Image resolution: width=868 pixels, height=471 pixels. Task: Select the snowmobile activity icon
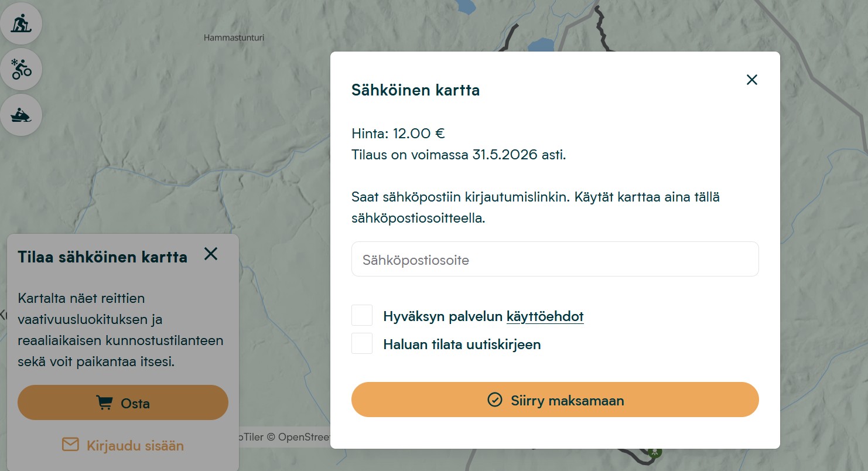(21, 115)
